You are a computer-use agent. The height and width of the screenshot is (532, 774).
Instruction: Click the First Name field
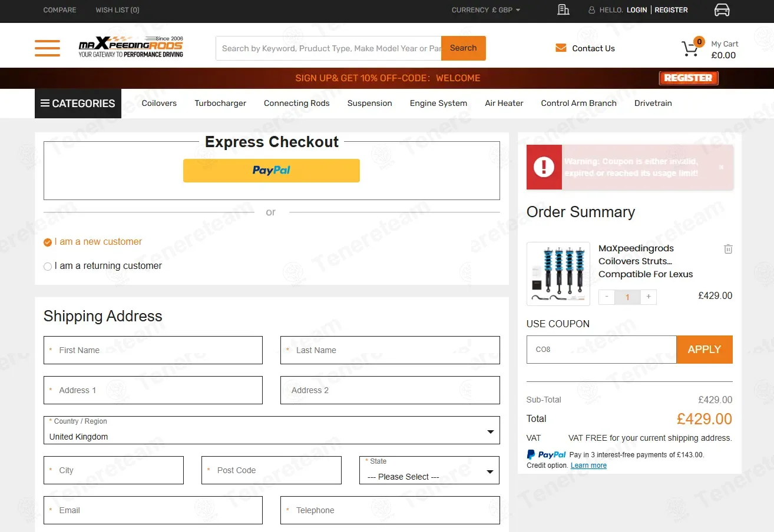tap(153, 350)
